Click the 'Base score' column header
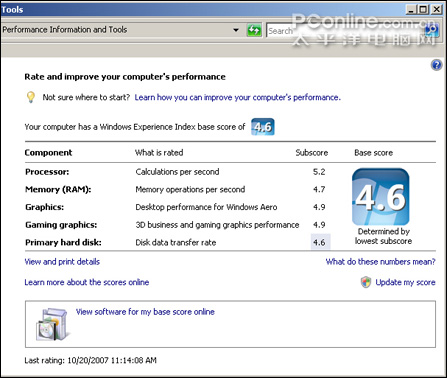This screenshot has width=447, height=378. pos(374,153)
